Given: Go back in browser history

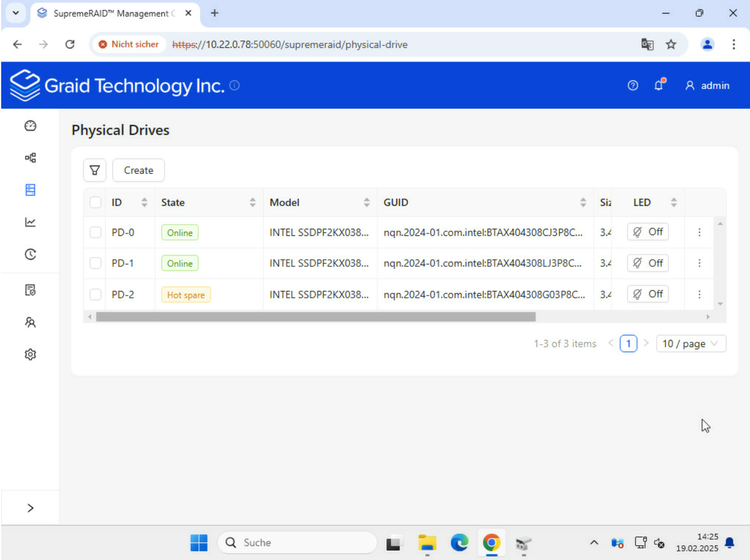Looking at the screenshot, I should [18, 44].
